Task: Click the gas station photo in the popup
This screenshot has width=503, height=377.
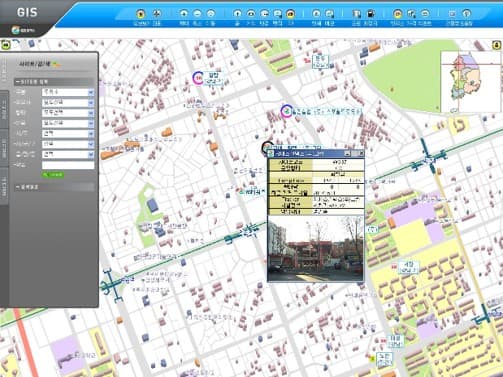Action: click(315, 248)
